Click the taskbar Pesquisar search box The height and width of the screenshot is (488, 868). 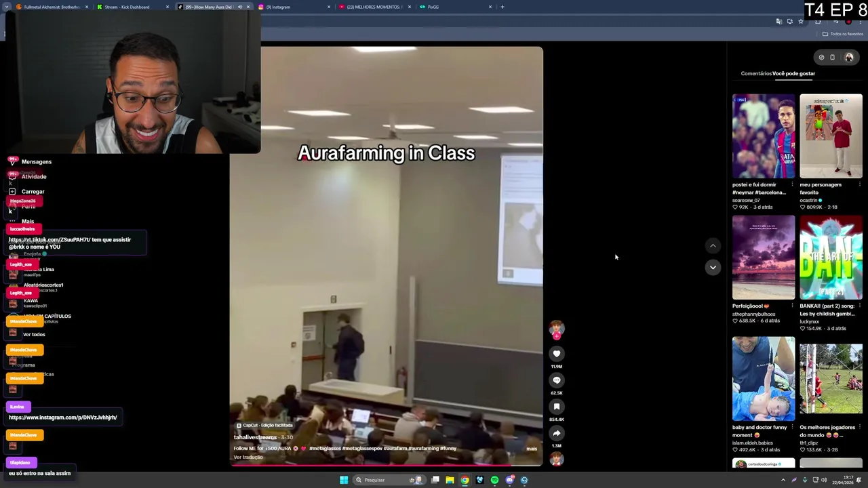[389, 480]
